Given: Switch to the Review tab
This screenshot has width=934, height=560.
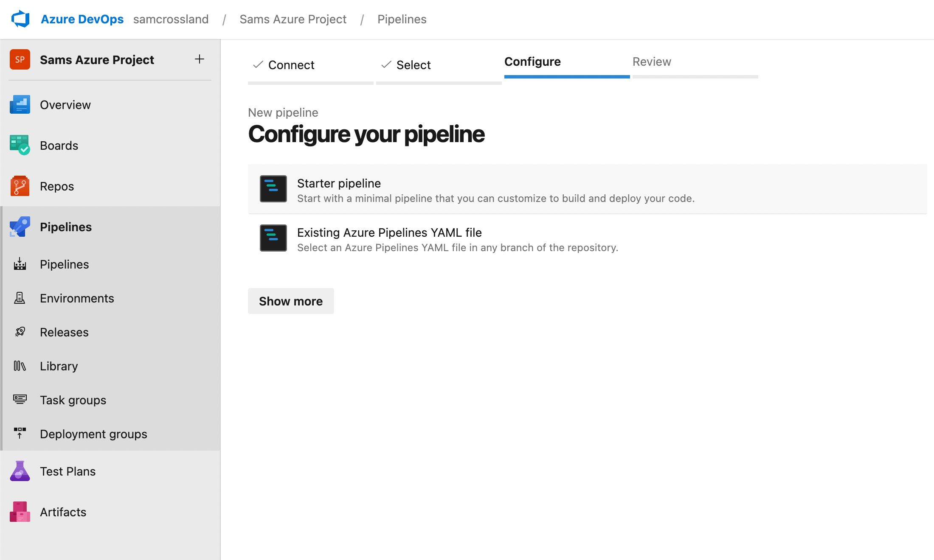Looking at the screenshot, I should pos(652,62).
